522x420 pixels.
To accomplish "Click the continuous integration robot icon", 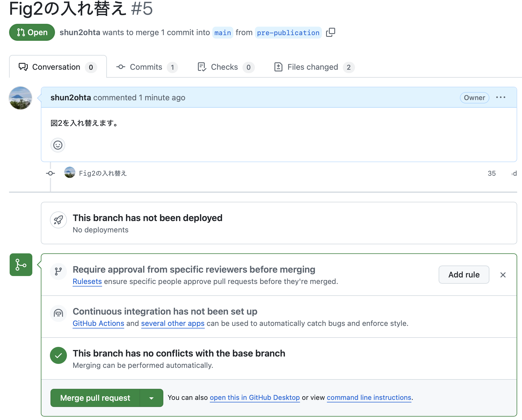I will click(x=58, y=313).
